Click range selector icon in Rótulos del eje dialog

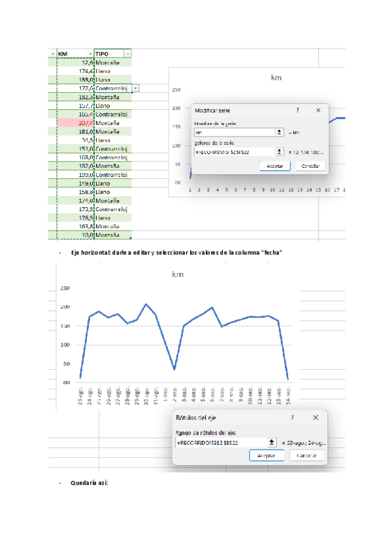tap(273, 442)
